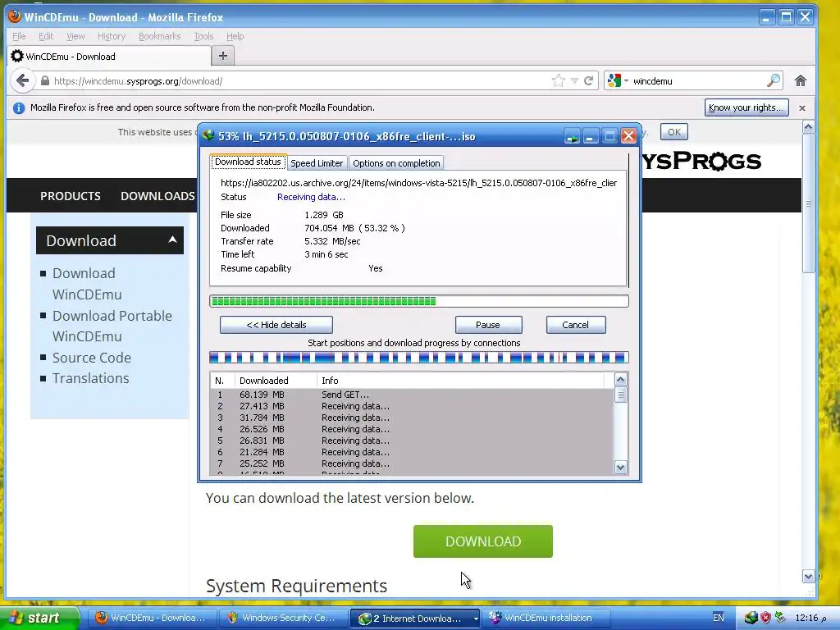The width and height of the screenshot is (840, 630).
Task: Switch to Options on completion tab
Action: pyautogui.click(x=396, y=163)
